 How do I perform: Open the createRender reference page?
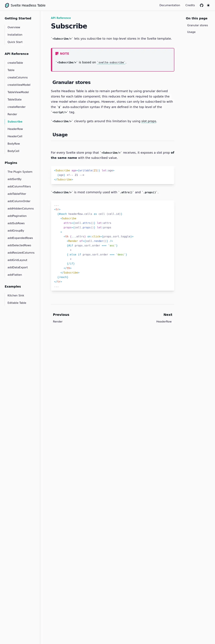[x=17, y=107]
